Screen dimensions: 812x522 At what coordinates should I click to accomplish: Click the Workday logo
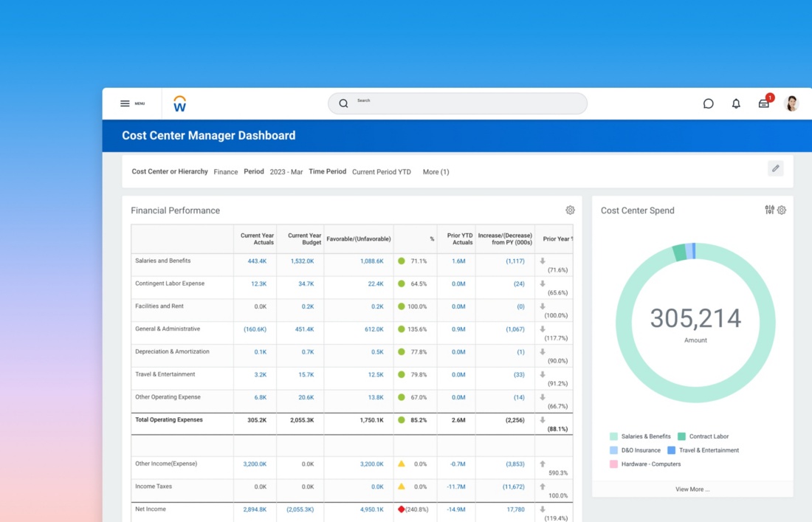coord(179,104)
